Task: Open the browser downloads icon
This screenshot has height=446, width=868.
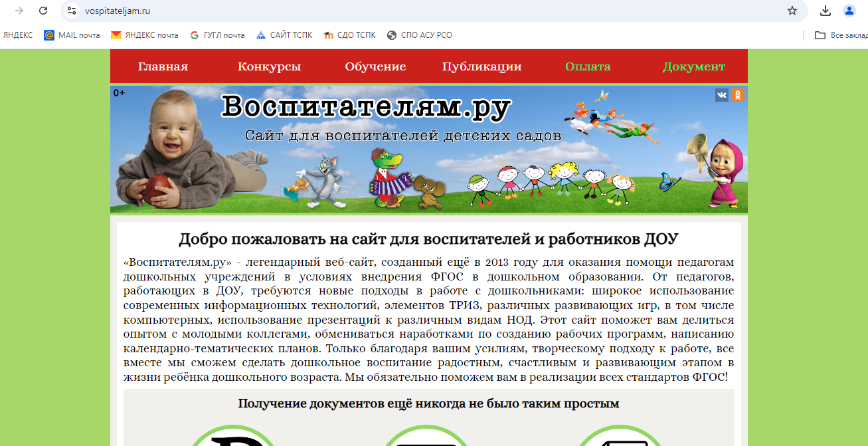Action: coord(825,11)
